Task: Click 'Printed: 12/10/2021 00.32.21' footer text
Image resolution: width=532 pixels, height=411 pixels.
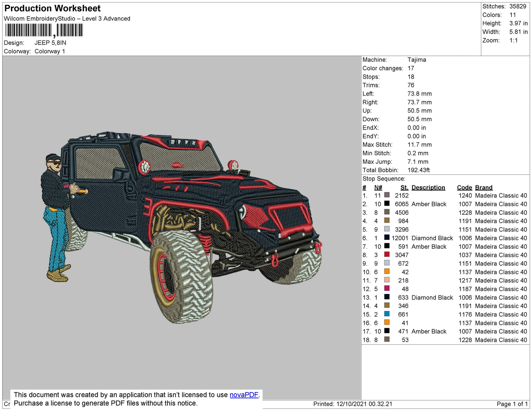Action: 353,404
